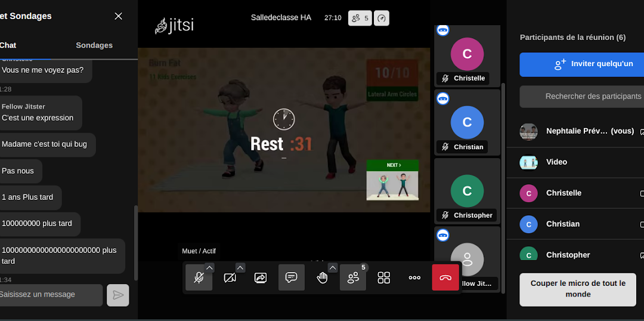Select the Video participant row
This screenshot has width=644, height=321.
[x=575, y=162]
